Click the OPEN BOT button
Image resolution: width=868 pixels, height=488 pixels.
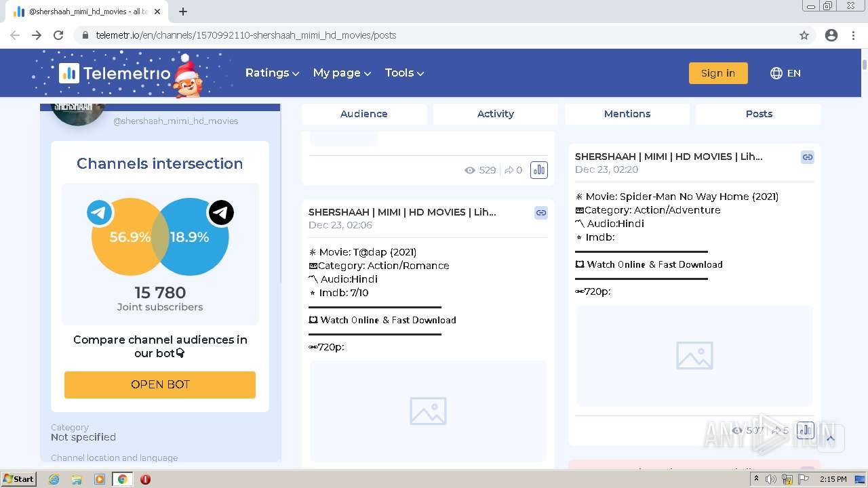pyautogui.click(x=160, y=384)
